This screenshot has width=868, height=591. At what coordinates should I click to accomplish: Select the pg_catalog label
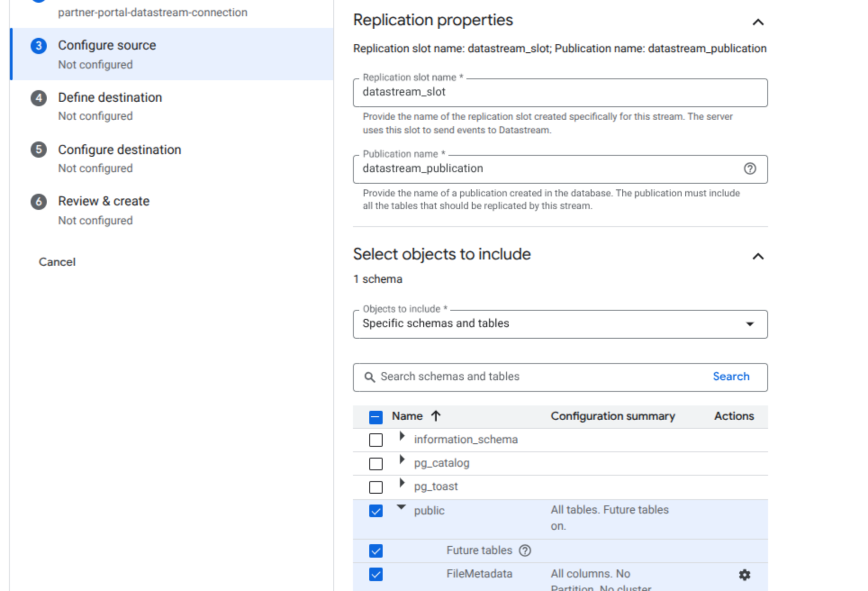click(x=442, y=463)
